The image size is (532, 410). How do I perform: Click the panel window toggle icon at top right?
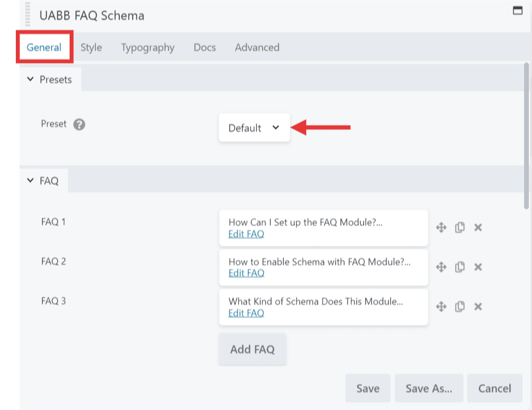pyautogui.click(x=518, y=11)
